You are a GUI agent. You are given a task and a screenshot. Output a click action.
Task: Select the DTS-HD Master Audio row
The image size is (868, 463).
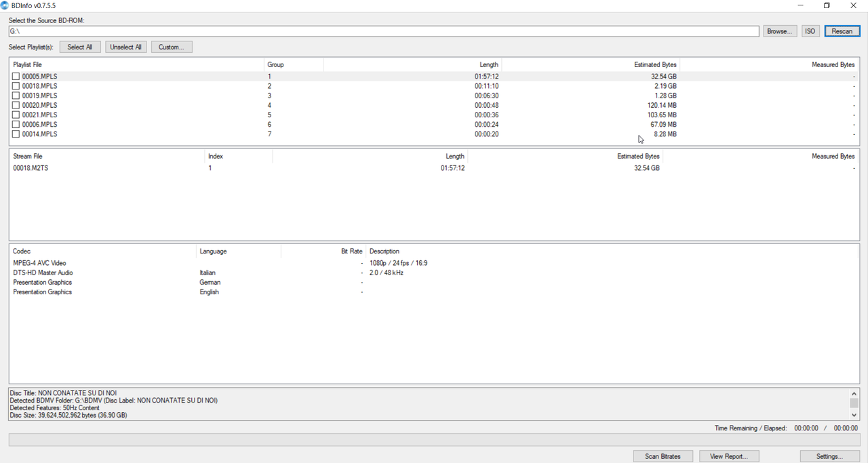click(x=434, y=273)
